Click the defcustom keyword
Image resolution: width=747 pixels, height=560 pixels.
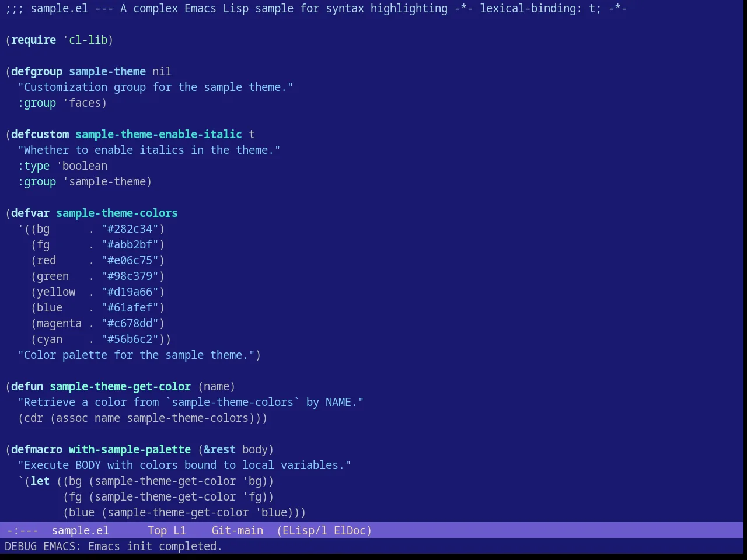point(40,134)
